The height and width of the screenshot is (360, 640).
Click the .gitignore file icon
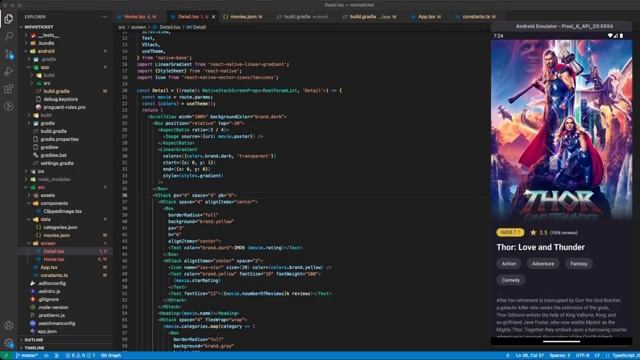tap(33, 299)
